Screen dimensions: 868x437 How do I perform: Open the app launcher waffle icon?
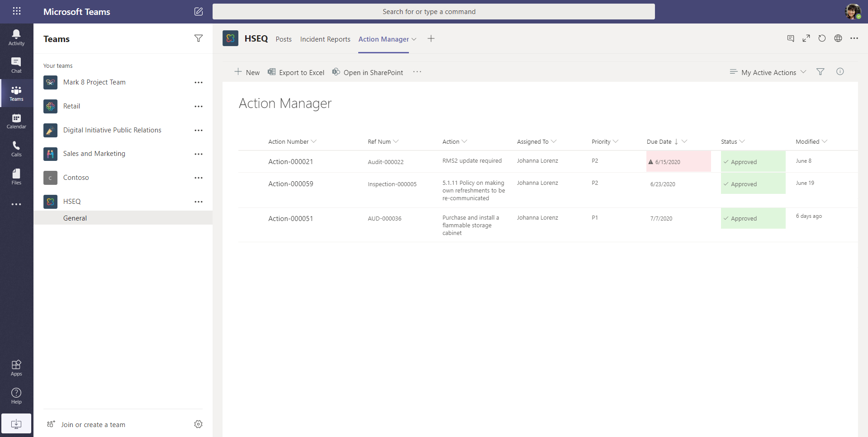click(x=17, y=11)
